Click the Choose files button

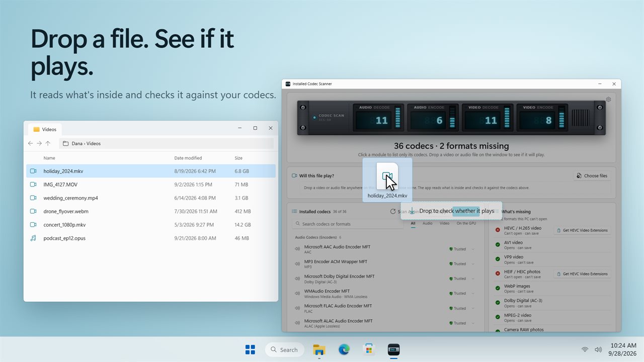pos(592,176)
